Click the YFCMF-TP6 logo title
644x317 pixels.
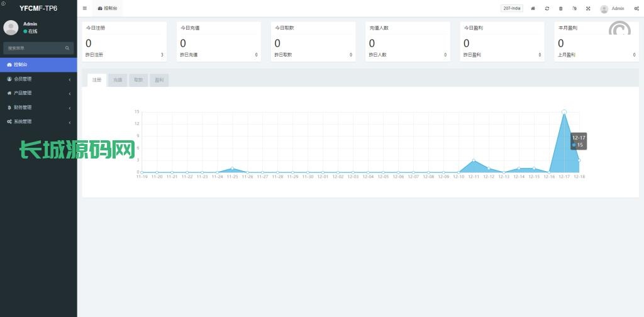38,8
